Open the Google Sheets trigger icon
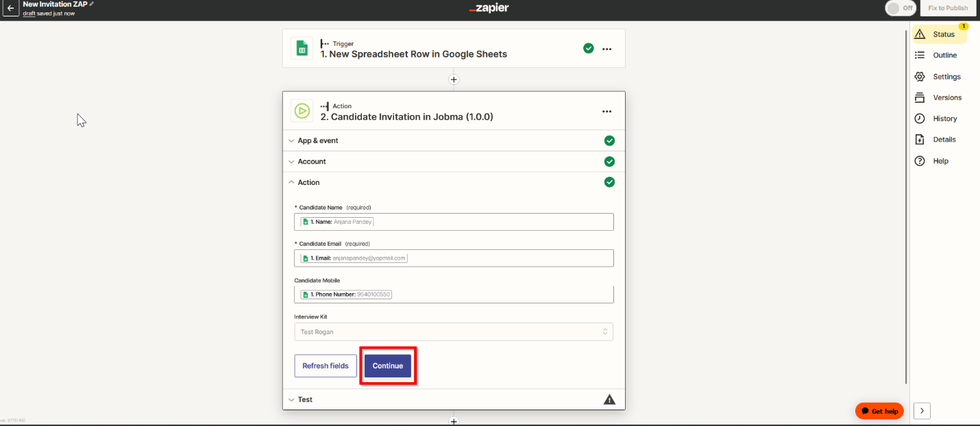This screenshot has height=426, width=980. click(301, 49)
